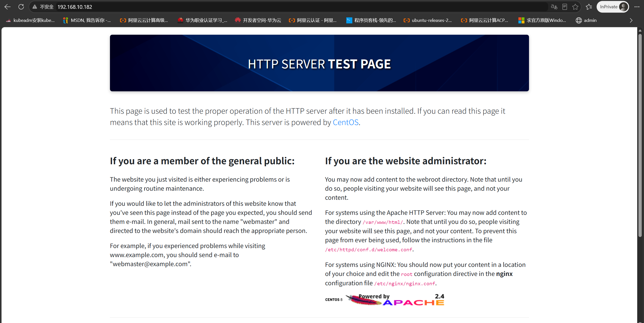Open 阿里云云计算高级 bookmark
This screenshot has width=644, height=323.
(144, 20)
